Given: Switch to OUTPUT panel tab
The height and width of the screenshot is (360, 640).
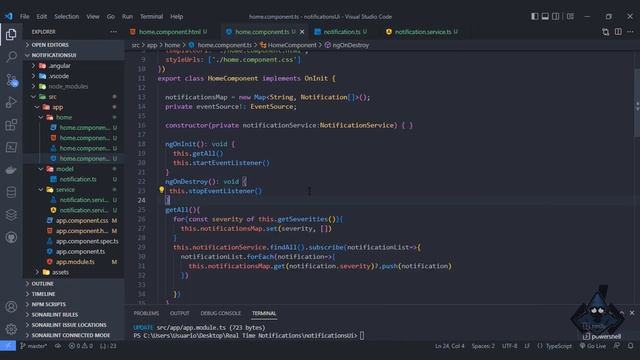Looking at the screenshot, I should (180, 313).
